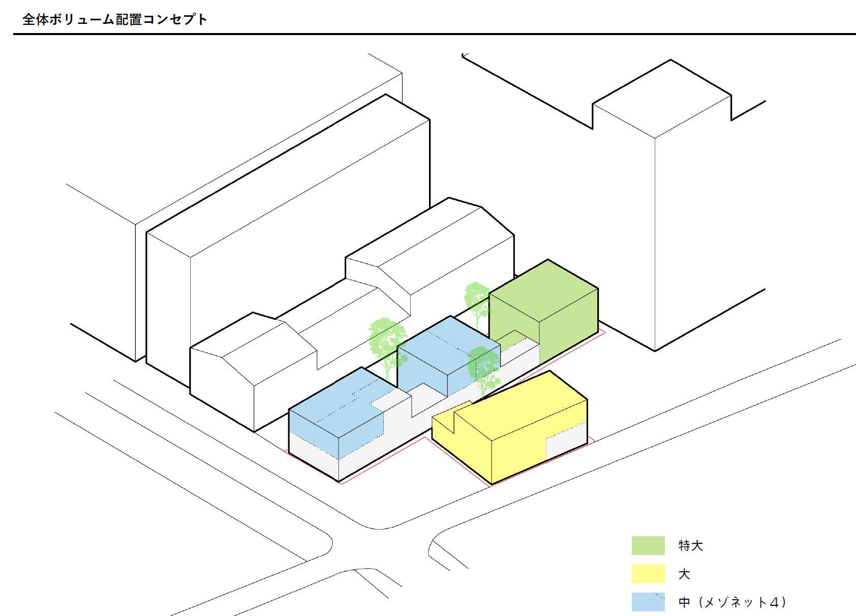This screenshot has width=856, height=616.
Task: Click the blue 中 legend swatch
Action: [x=648, y=602]
